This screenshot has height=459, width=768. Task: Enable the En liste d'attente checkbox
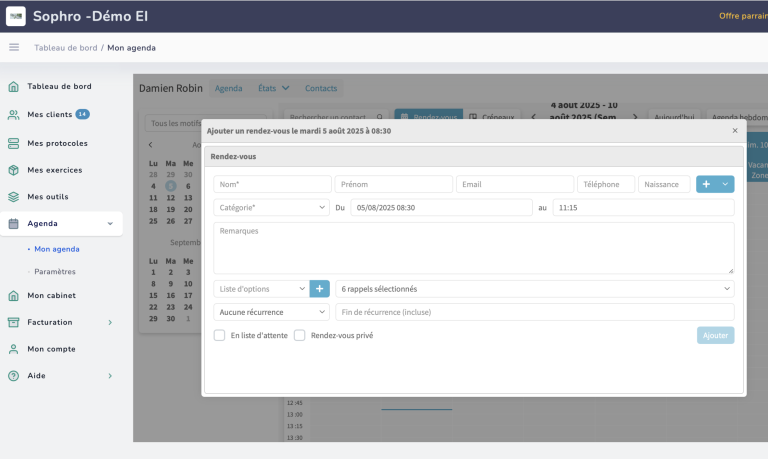tap(220, 336)
